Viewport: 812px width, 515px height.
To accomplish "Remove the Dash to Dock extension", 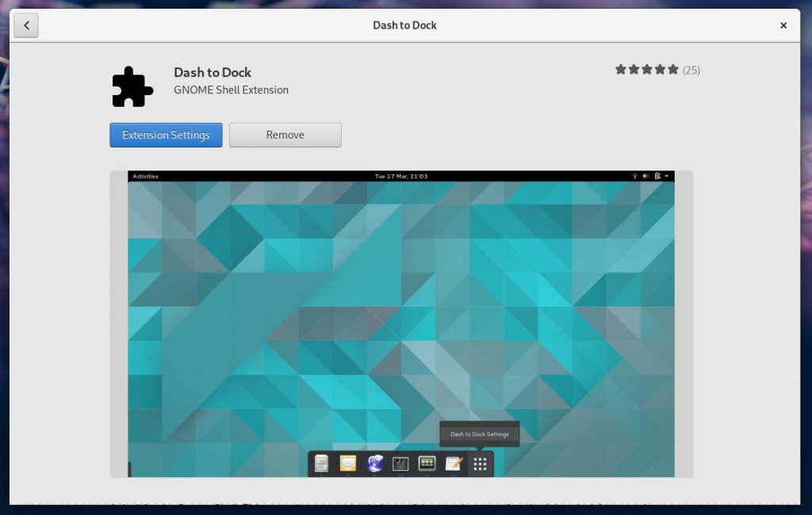I will tap(285, 135).
